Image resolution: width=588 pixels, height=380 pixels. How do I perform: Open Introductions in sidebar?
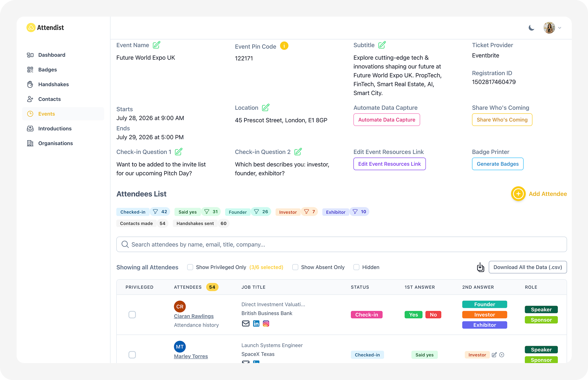click(63, 129)
